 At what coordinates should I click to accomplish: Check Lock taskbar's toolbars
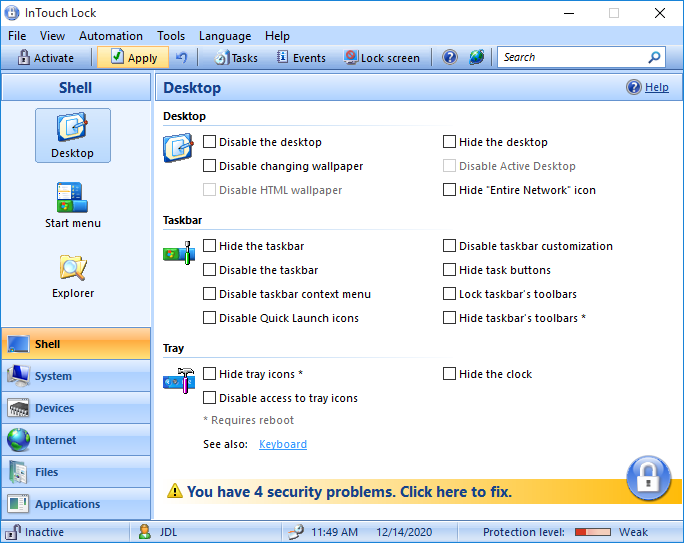pos(449,294)
